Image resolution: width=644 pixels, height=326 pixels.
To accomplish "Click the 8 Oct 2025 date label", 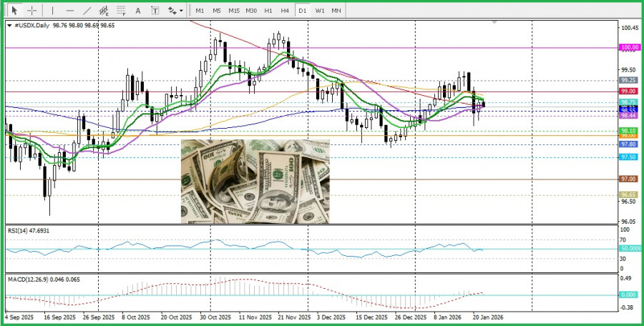I will click(x=135, y=318).
